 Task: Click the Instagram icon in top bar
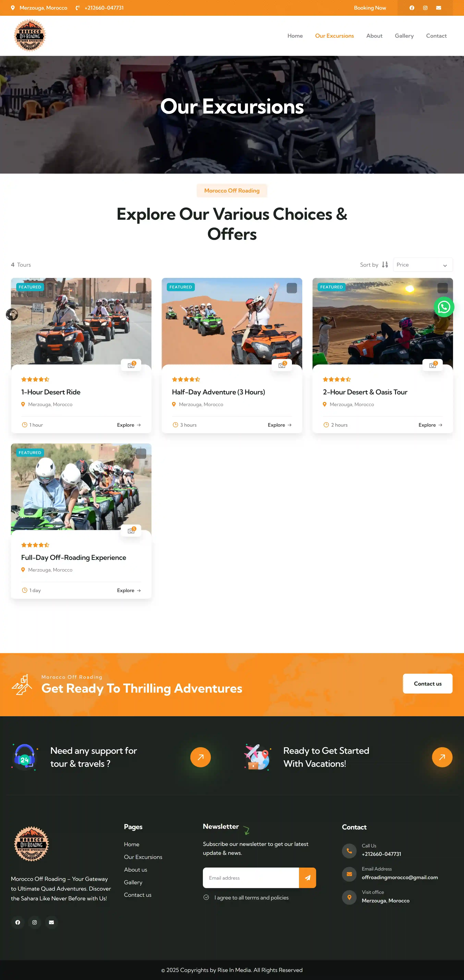[x=425, y=8]
